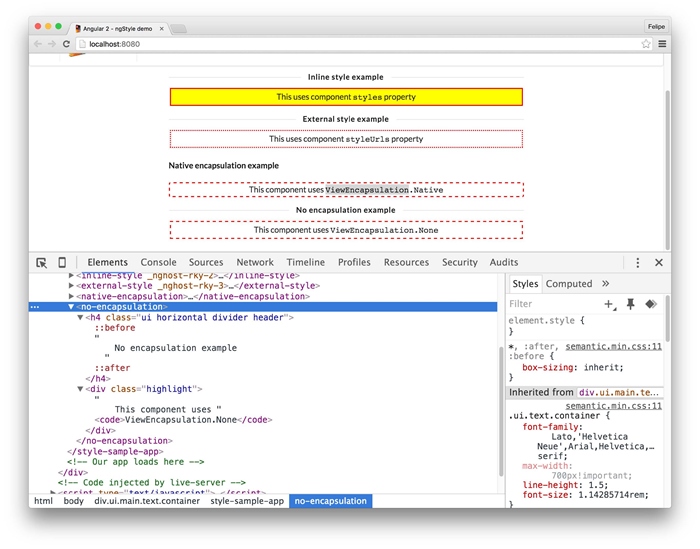The width and height of the screenshot is (700, 549).
Task: Open DevTools more options menu
Action: coord(637,262)
